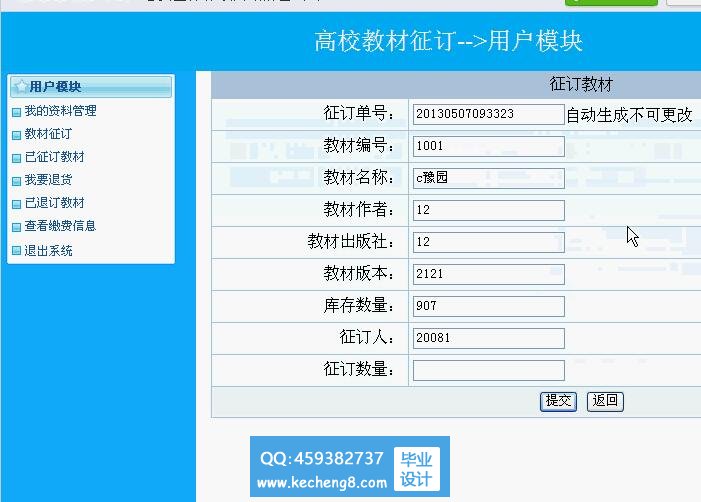Click square icon beside 我要退货

17,181
